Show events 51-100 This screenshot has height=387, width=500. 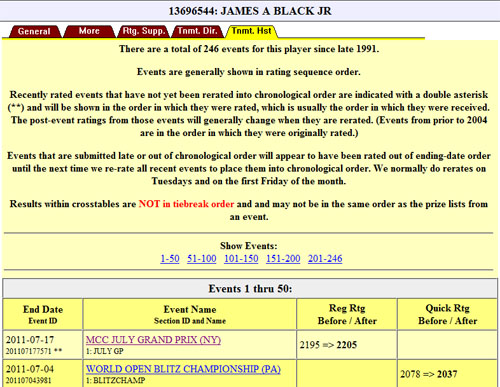(x=202, y=259)
